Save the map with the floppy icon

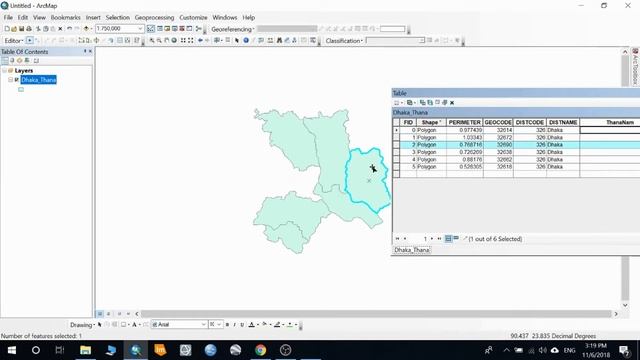tap(22, 29)
